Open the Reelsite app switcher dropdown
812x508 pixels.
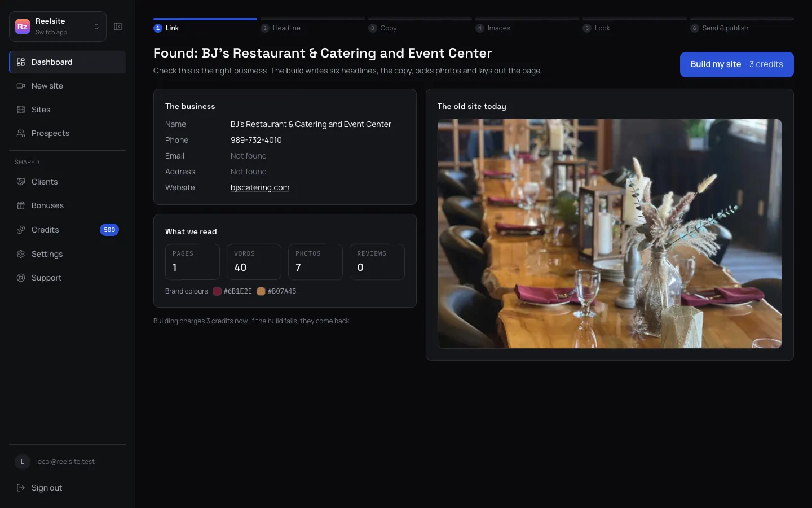(58, 27)
